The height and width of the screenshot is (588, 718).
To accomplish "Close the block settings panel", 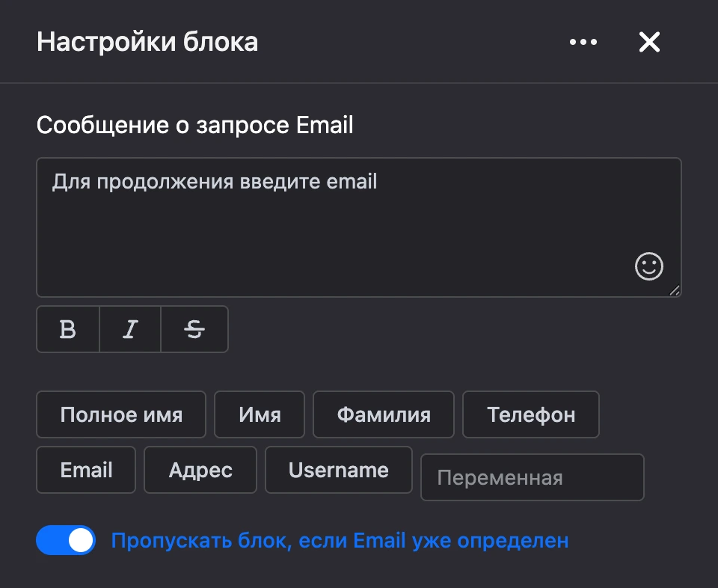I will coord(649,42).
